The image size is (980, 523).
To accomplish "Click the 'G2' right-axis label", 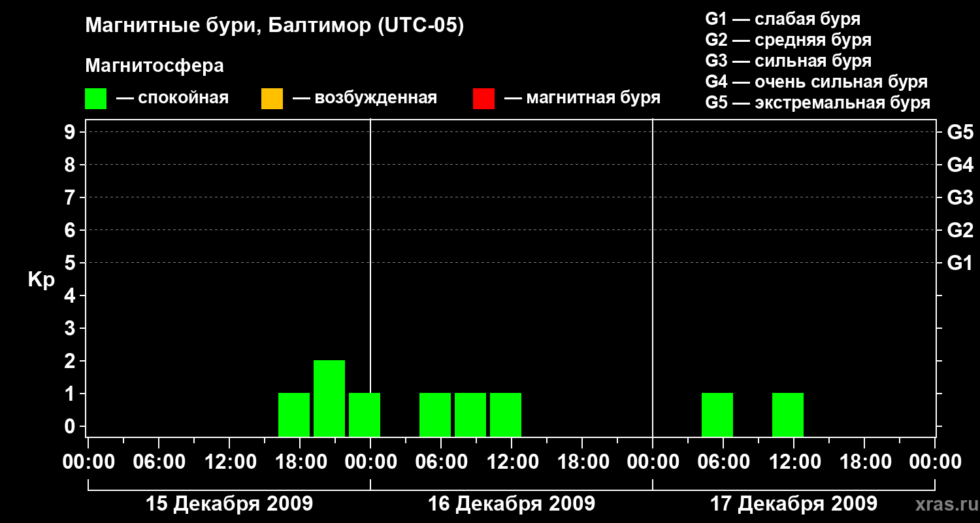I will pos(960,230).
